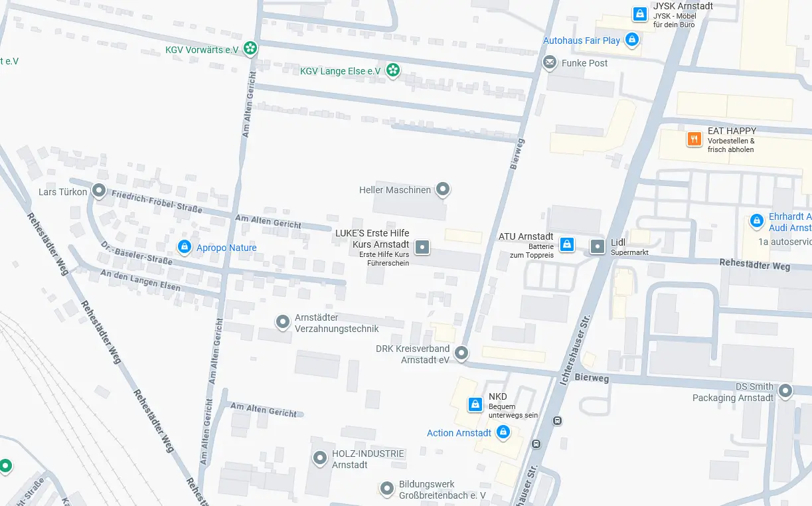
Task: Click the Lidl Supermarkt marker icon
Action: tap(598, 247)
